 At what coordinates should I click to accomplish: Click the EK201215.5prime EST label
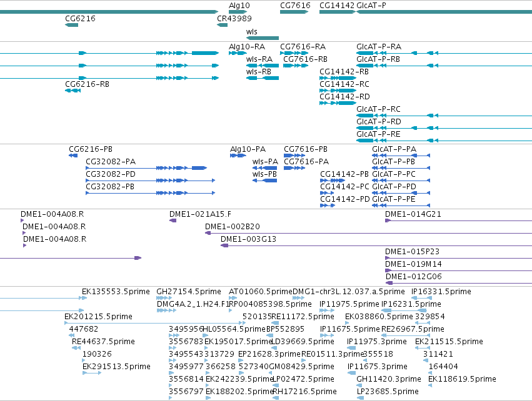pos(98,317)
